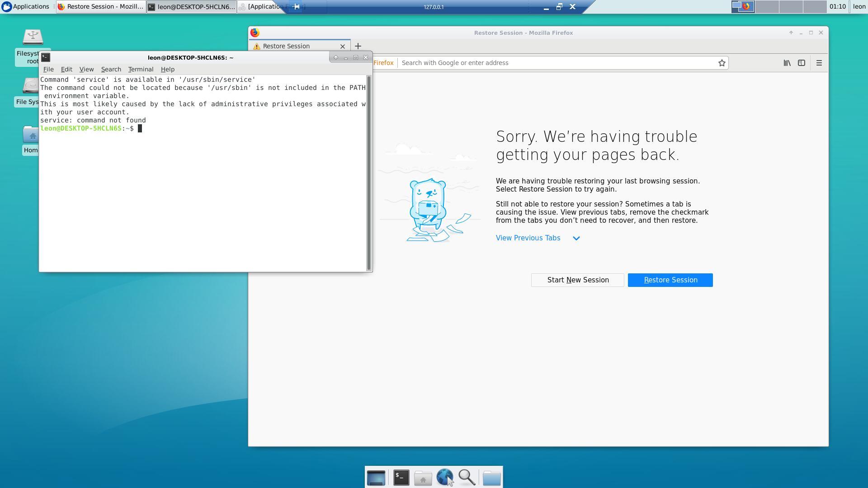Click terminal window shade arrow button
868x488 pixels.
pyautogui.click(x=335, y=57)
